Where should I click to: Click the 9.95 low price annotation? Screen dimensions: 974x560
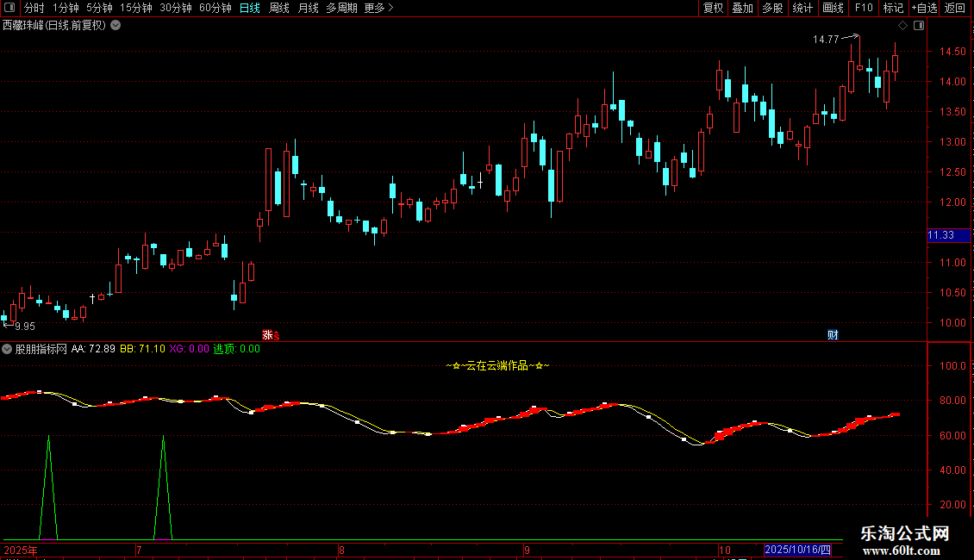coord(25,327)
